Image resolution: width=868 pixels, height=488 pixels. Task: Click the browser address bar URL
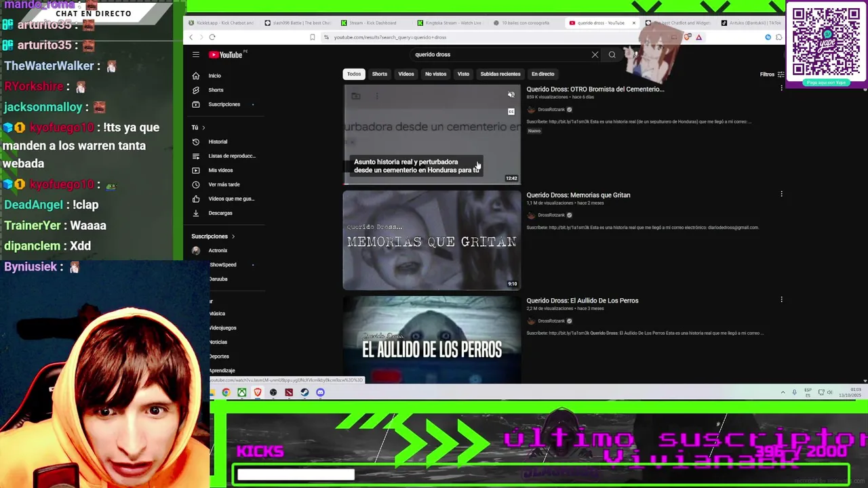click(390, 37)
